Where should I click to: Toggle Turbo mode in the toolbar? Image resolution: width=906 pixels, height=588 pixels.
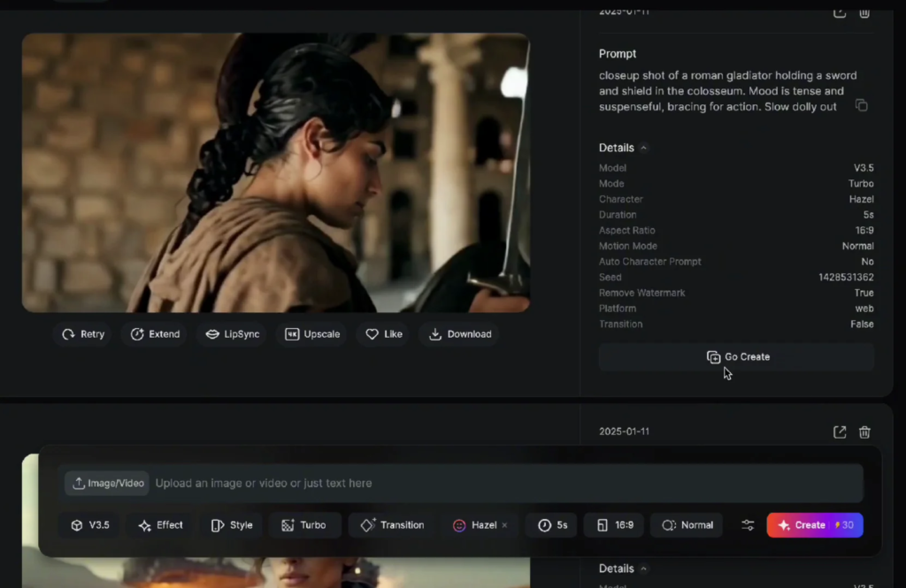[x=303, y=525]
